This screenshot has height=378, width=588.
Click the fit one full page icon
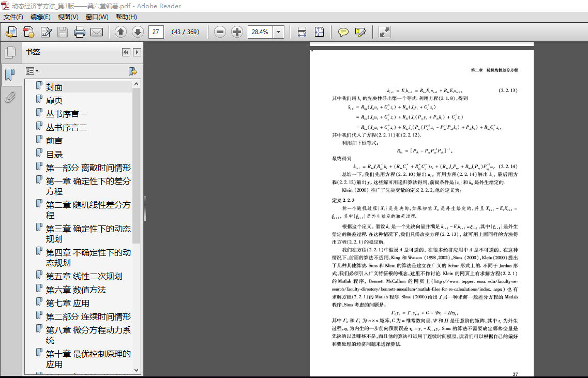[319, 32]
